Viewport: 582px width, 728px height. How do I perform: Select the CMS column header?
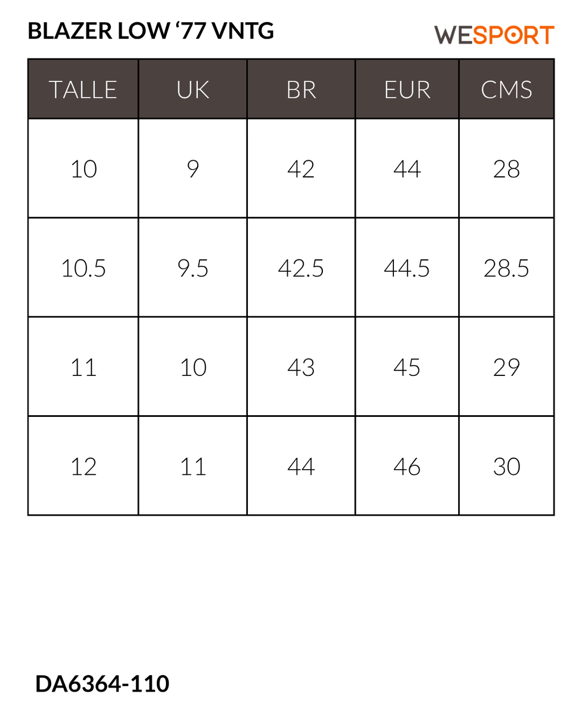pos(506,89)
